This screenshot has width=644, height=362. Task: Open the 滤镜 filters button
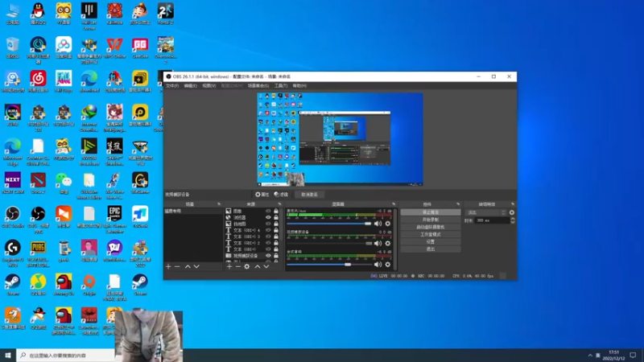(281, 195)
